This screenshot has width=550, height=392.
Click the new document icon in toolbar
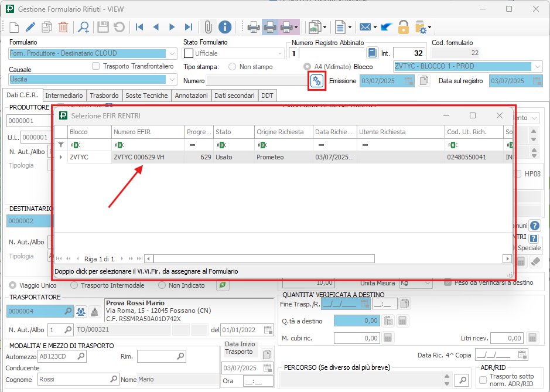14,27
